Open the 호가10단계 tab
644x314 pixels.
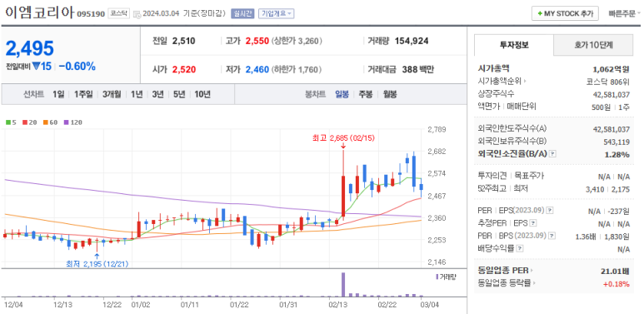coord(593,45)
